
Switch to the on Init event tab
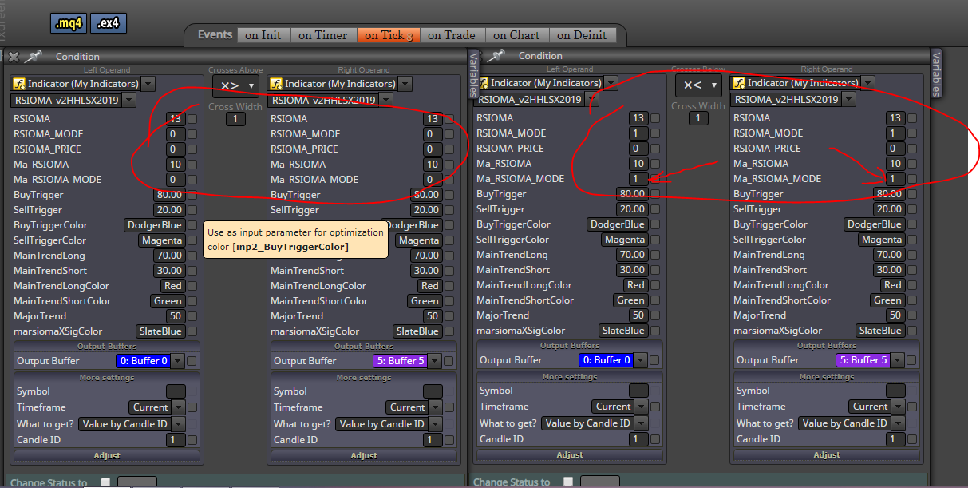(263, 35)
